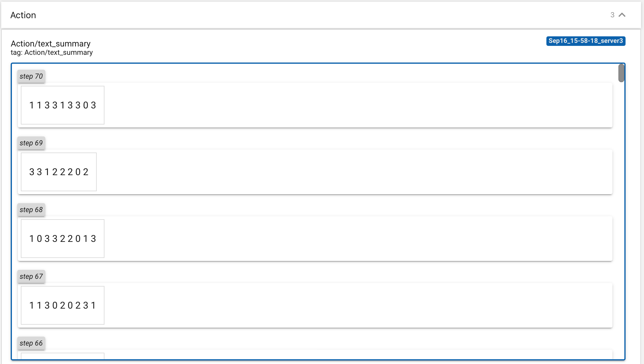Click empty area of step 68 card

click(357, 239)
